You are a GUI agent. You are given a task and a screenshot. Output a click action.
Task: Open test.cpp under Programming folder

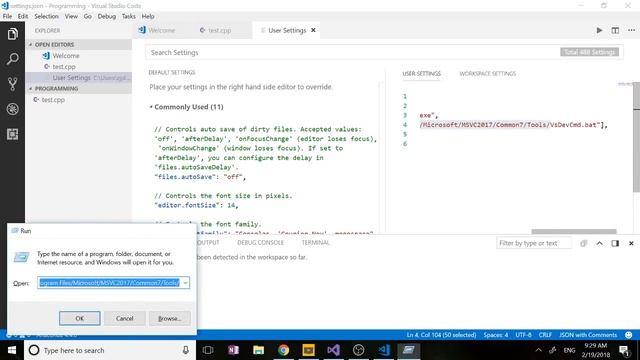point(79,100)
